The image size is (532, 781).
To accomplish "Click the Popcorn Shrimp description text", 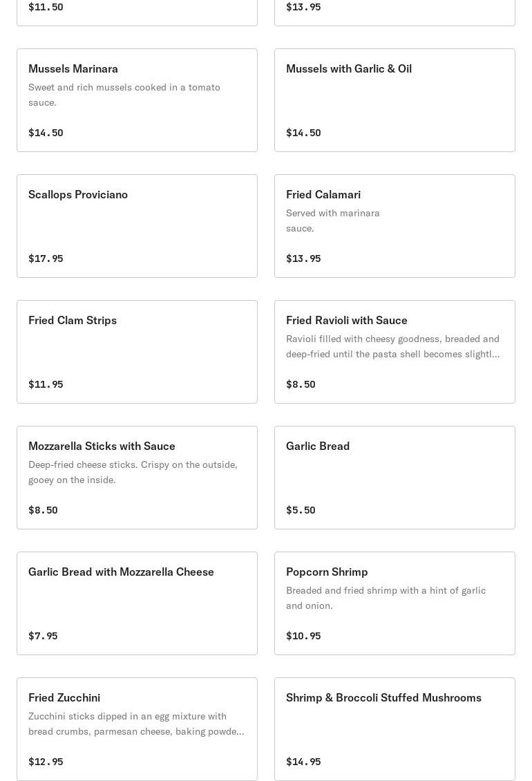I will point(386,598).
